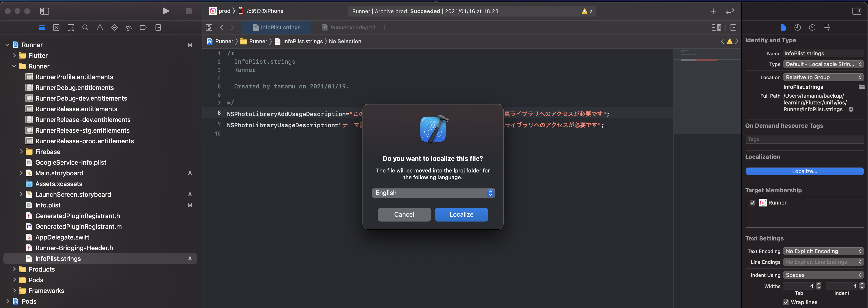The width and height of the screenshot is (868, 308).
Task: Click the Add Editor on Right icon
Action: [x=733, y=28]
